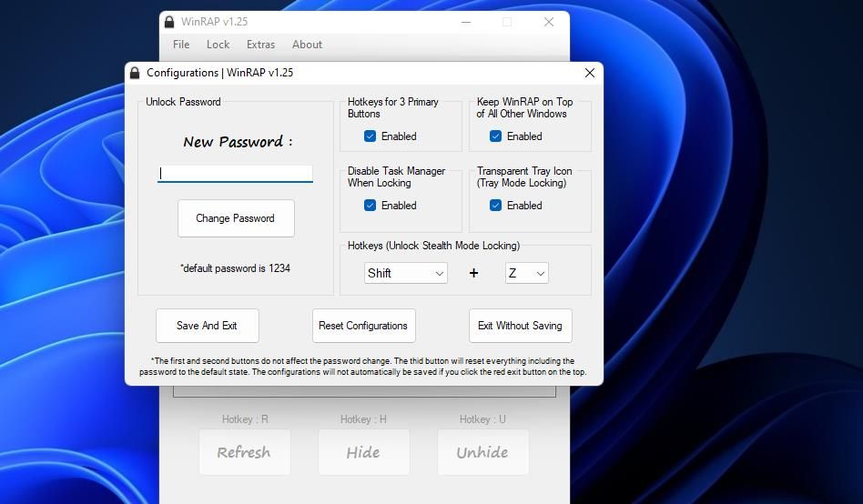The image size is (863, 504).
Task: Open the Shift modifier key dropdown
Action: point(405,273)
